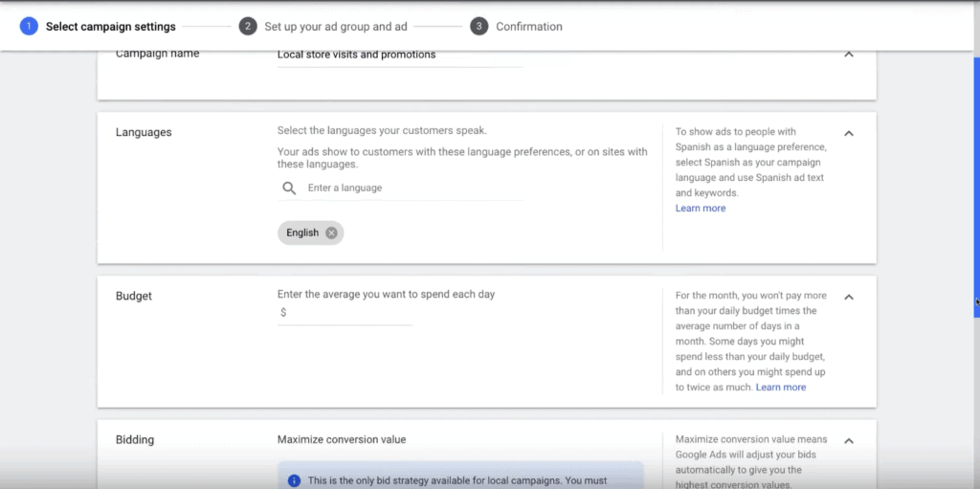Image resolution: width=980 pixels, height=489 pixels.
Task: Go to Set up your ad group and ad step
Action: point(336,26)
